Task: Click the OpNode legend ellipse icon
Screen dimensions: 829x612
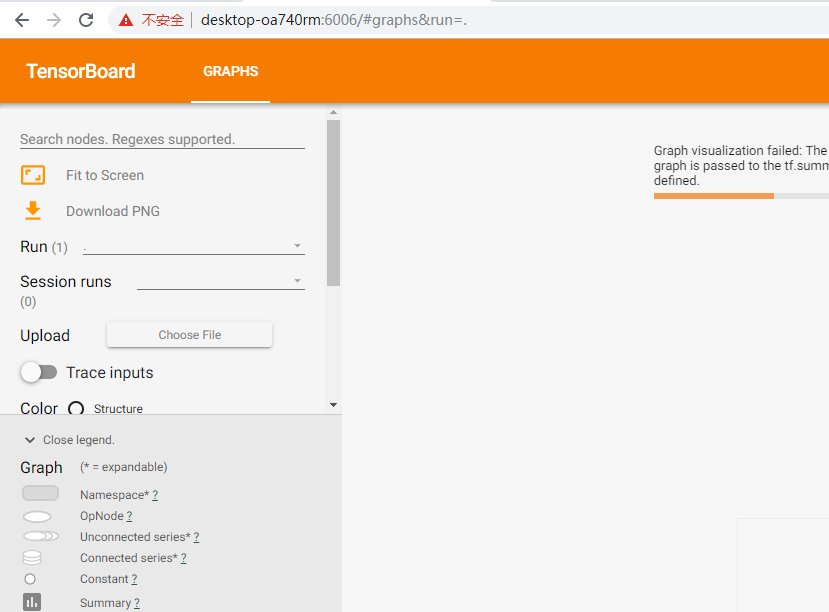Action: point(37,516)
